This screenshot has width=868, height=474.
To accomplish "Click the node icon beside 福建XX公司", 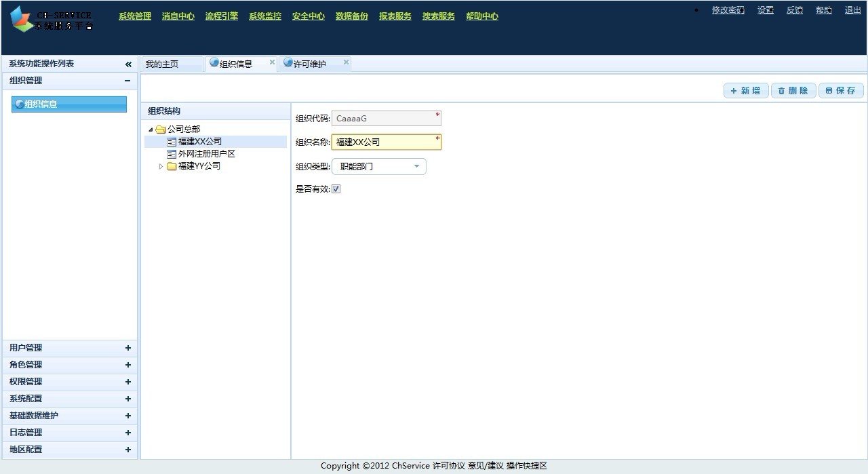I will [x=172, y=142].
